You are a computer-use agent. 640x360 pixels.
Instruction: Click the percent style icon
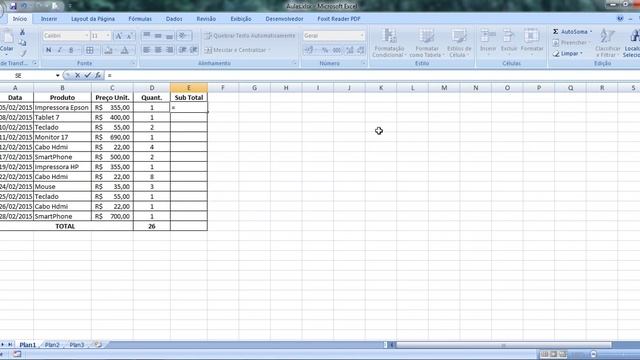tap(324, 50)
